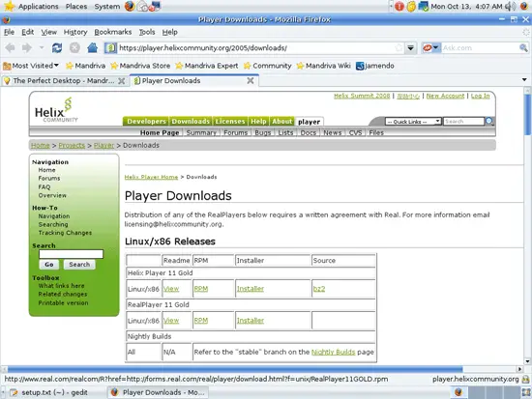Expand the Quick Links dropdown

pos(413,122)
